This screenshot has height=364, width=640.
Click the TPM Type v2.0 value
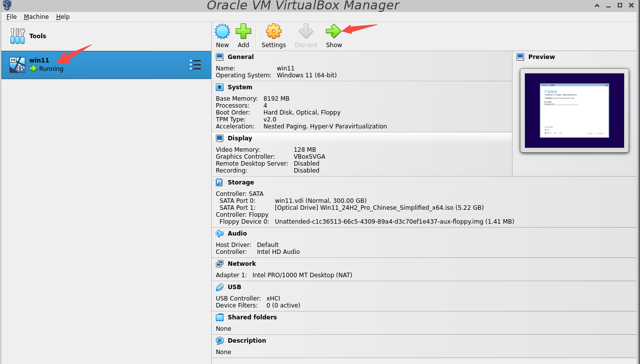point(270,120)
